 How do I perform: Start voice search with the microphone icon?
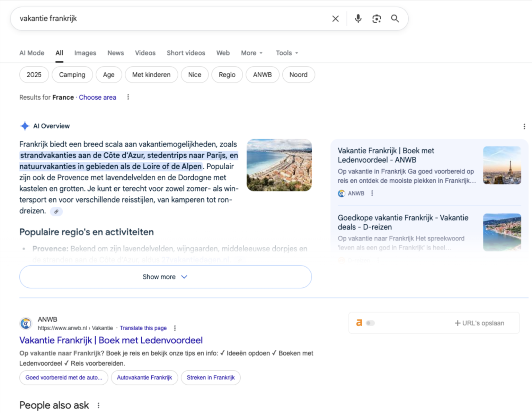click(x=358, y=19)
